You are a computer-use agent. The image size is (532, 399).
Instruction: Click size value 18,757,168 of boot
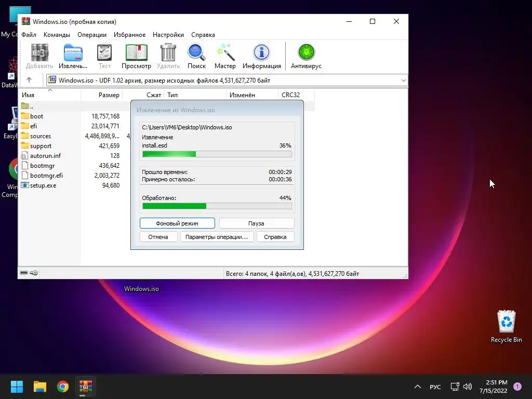105,116
